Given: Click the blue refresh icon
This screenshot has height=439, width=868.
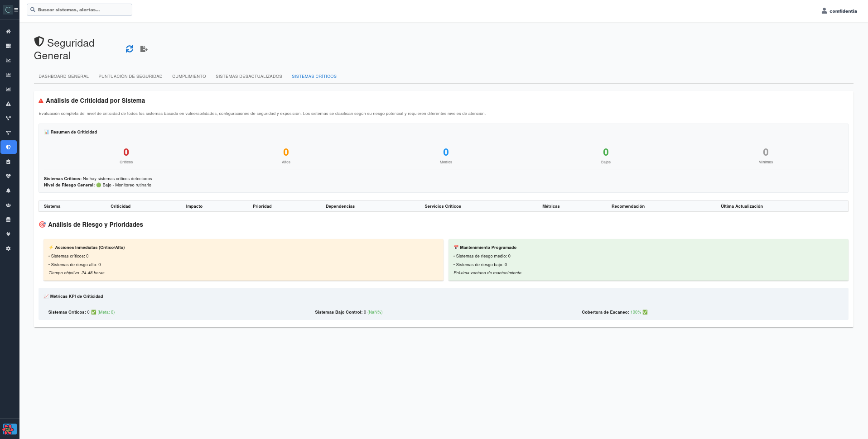Looking at the screenshot, I should point(130,49).
